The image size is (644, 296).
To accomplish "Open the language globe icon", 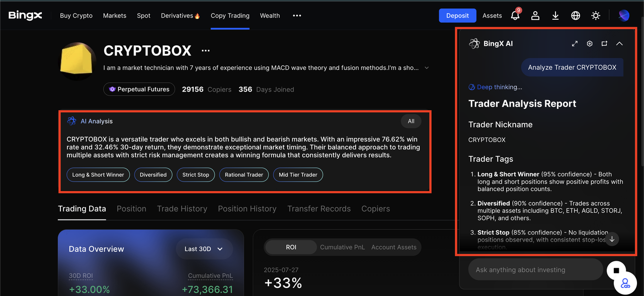I will [576, 16].
